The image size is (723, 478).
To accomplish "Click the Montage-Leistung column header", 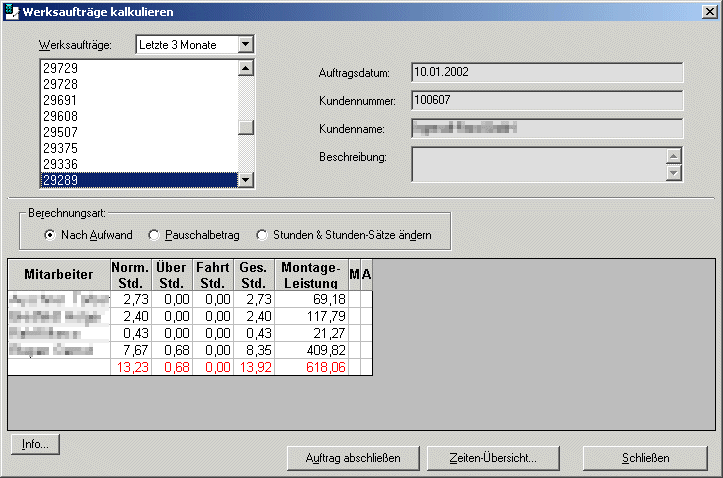I will pos(311,275).
